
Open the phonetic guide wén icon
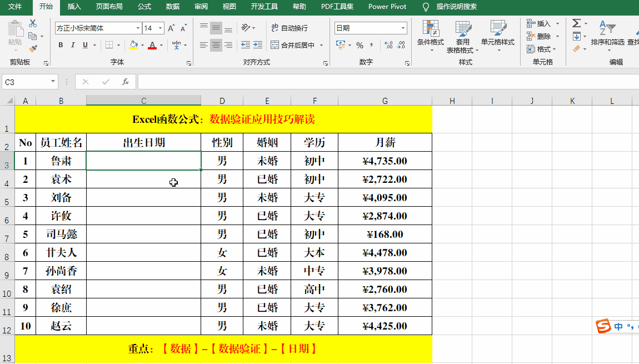pos(176,45)
